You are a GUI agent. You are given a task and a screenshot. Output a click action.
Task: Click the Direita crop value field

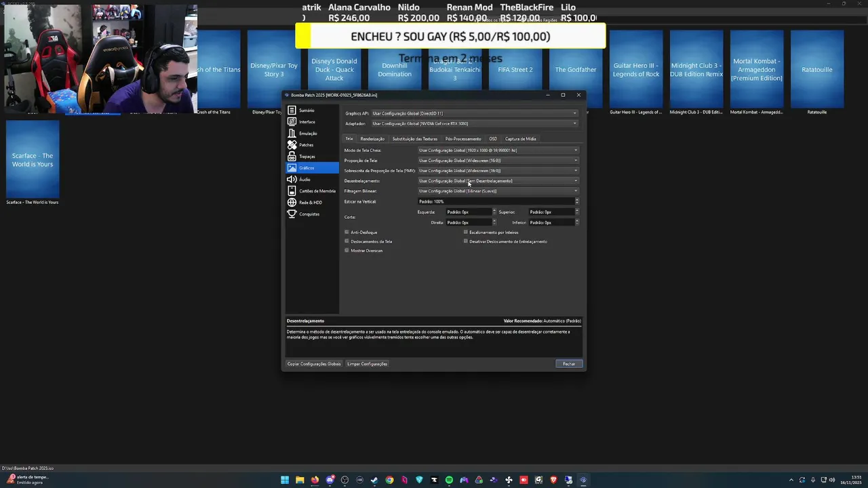tap(469, 222)
